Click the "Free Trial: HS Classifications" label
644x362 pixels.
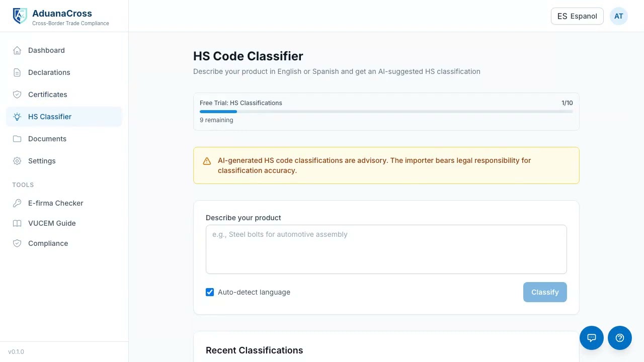coord(241,103)
